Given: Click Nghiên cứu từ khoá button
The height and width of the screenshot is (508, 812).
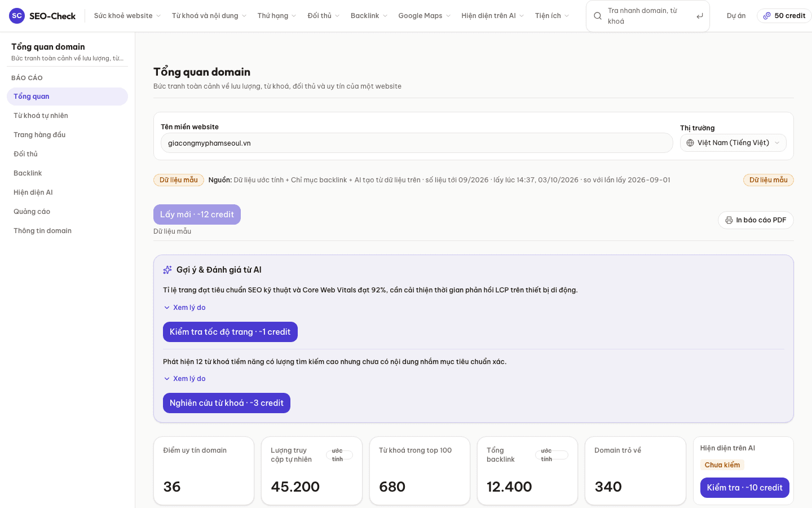Looking at the screenshot, I should point(227,403).
